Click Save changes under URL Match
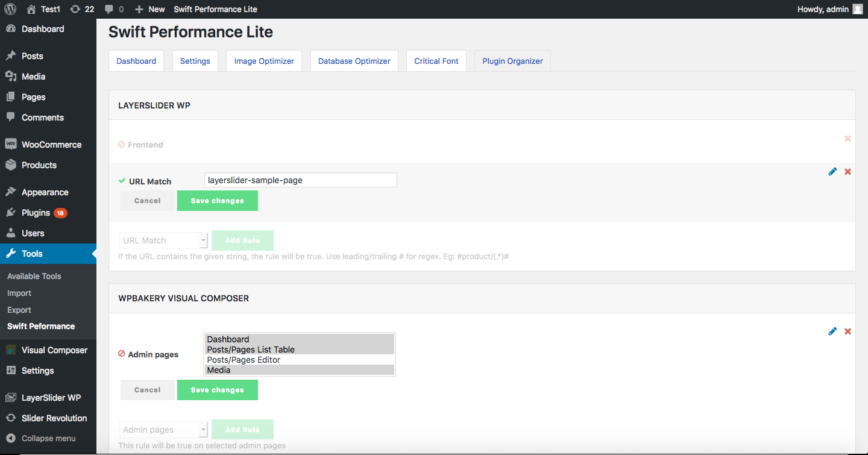Screen dimensions: 868x455 217,201
